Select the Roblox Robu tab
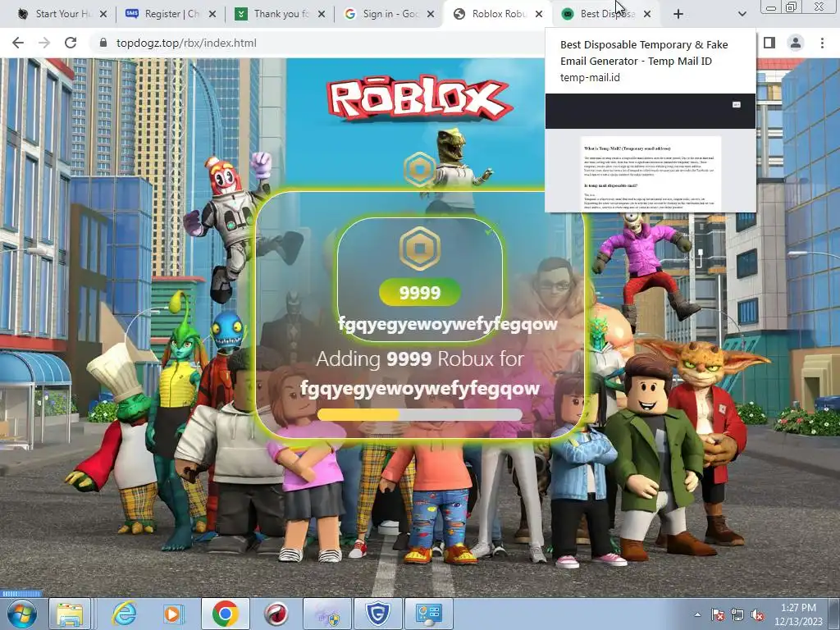The width and height of the screenshot is (840, 630). tap(496, 14)
